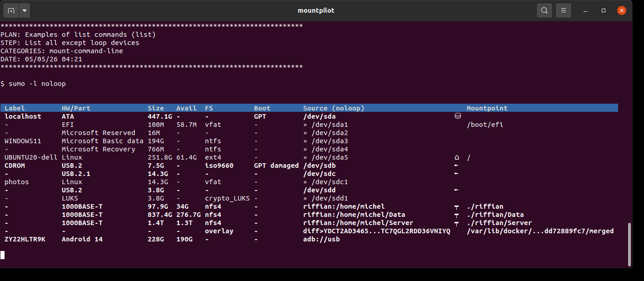Click the » /dev/sda2 source entry

pyautogui.click(x=325, y=133)
